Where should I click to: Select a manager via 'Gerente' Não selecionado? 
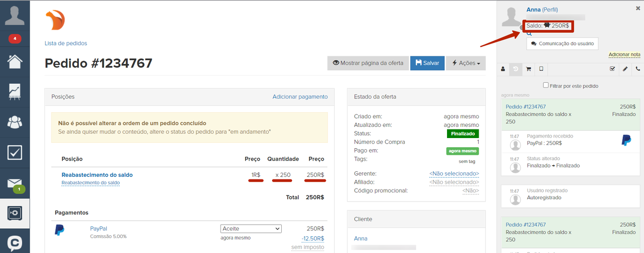[454, 174]
